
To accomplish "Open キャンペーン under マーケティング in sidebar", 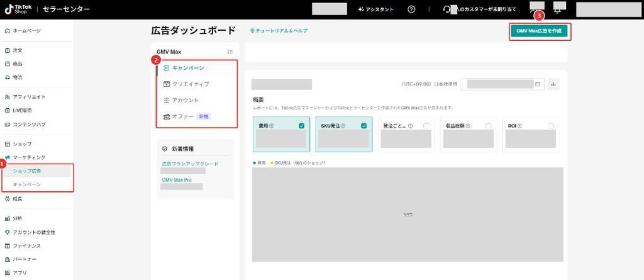I will tap(26, 184).
